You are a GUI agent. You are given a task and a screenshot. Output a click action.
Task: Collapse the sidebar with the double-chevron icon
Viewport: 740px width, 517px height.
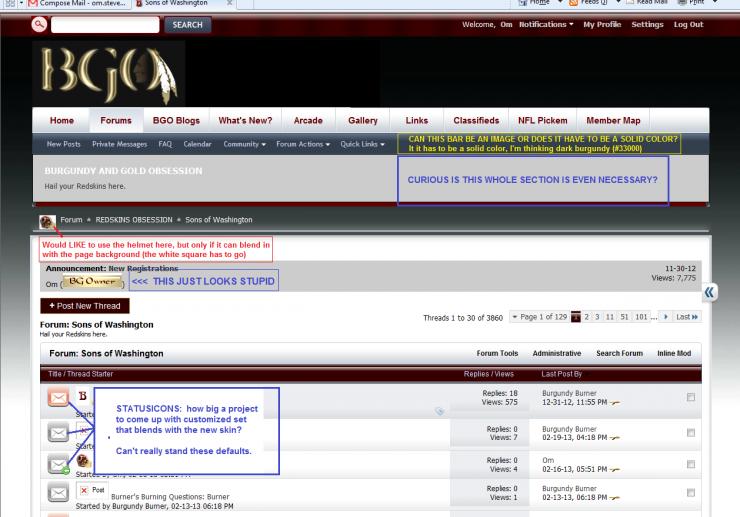[709, 292]
